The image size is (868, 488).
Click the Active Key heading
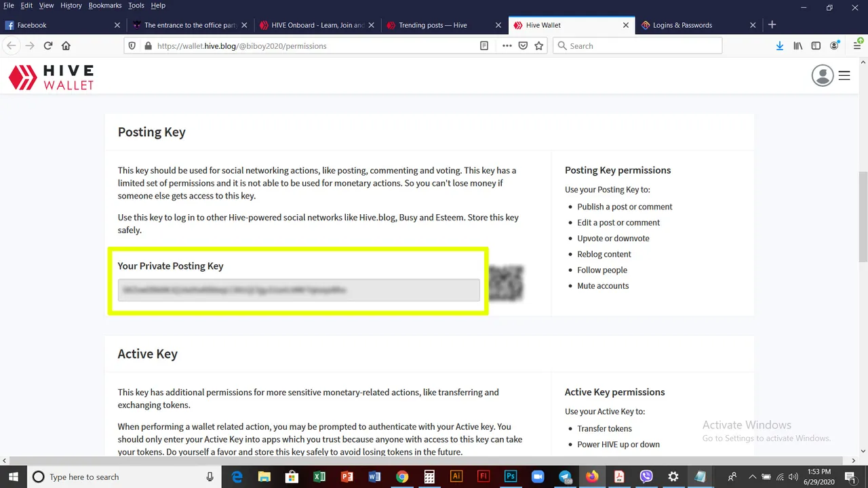148,354
